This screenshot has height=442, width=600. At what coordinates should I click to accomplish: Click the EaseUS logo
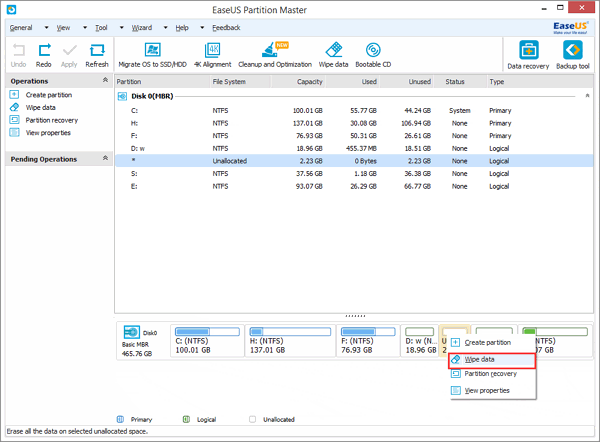point(570,28)
